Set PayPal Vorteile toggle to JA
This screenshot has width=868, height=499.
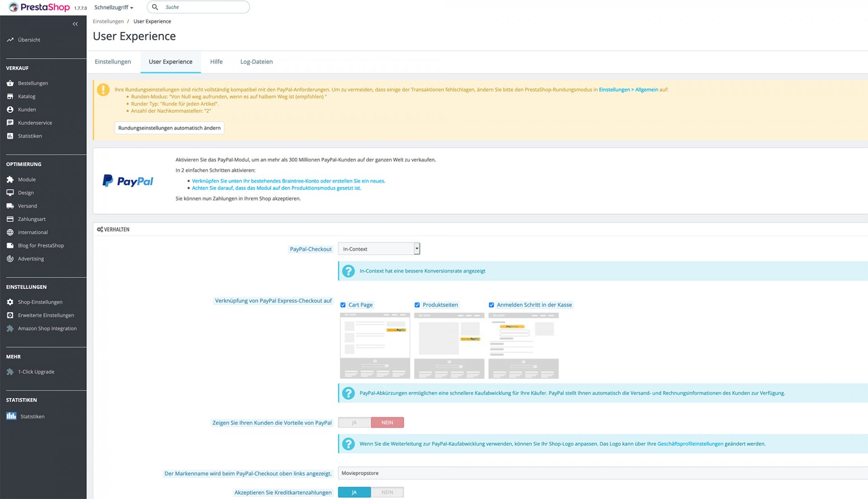354,423
